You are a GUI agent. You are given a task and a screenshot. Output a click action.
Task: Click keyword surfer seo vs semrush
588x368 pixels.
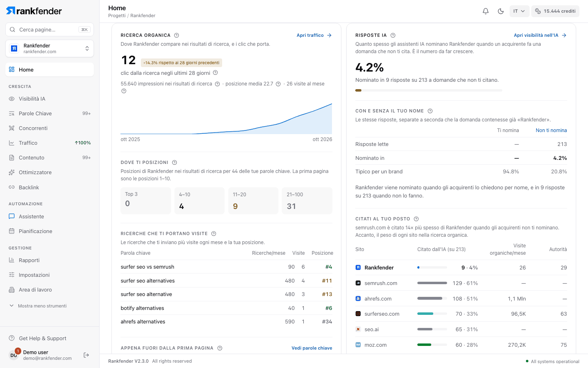[147, 267]
